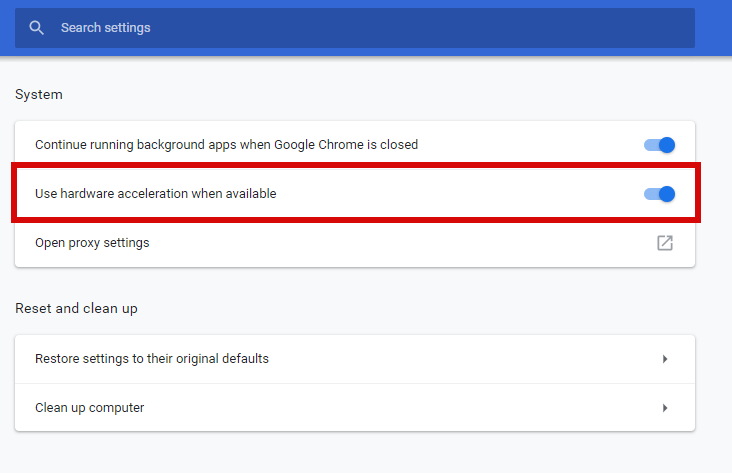Click the magnifying glass search icon
732x473 pixels.
coord(37,28)
